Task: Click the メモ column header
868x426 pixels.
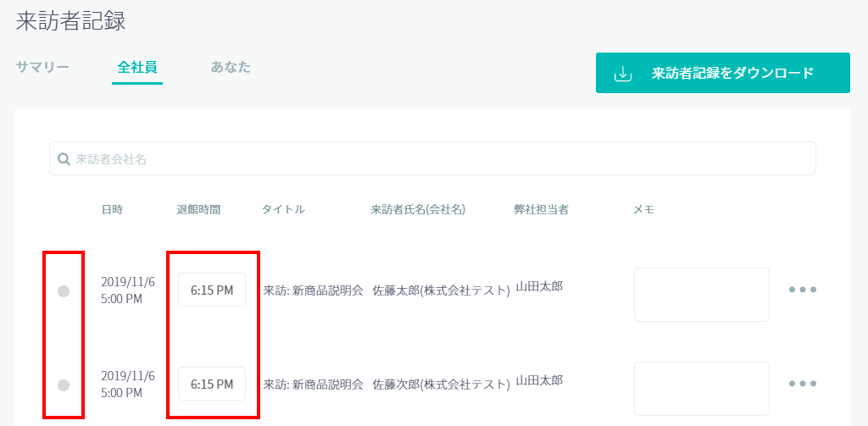Action: click(x=644, y=210)
